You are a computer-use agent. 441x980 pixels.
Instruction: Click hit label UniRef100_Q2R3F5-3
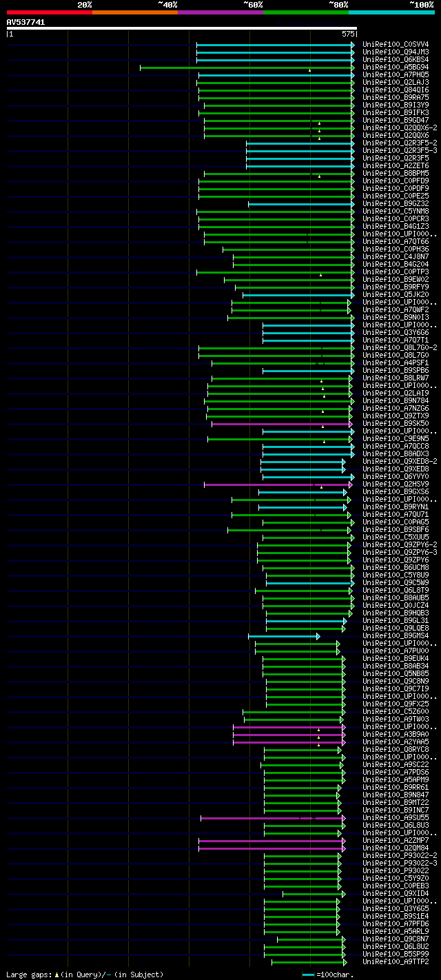point(401,150)
